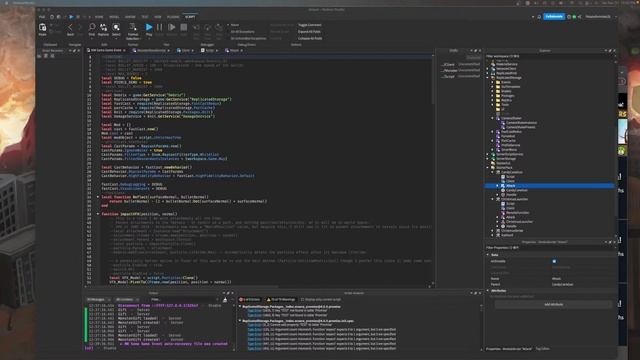Click the Back navigation arrow
Viewport: 640px width, 360px height.
(x=70, y=27)
